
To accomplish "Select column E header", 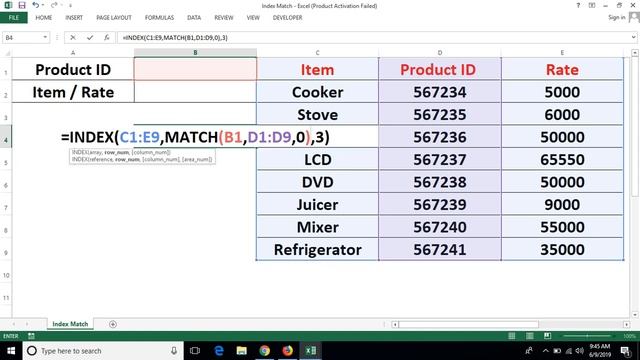I will (562, 53).
